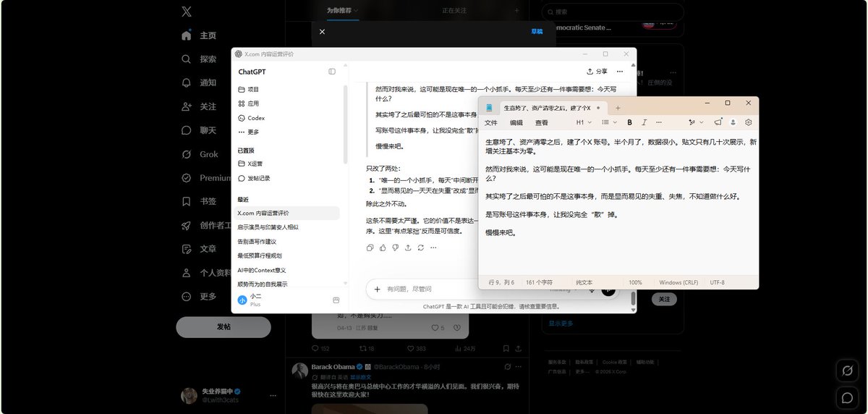Open the 书签 bookmark icon on X
This screenshot has width=868, height=414.
187,201
